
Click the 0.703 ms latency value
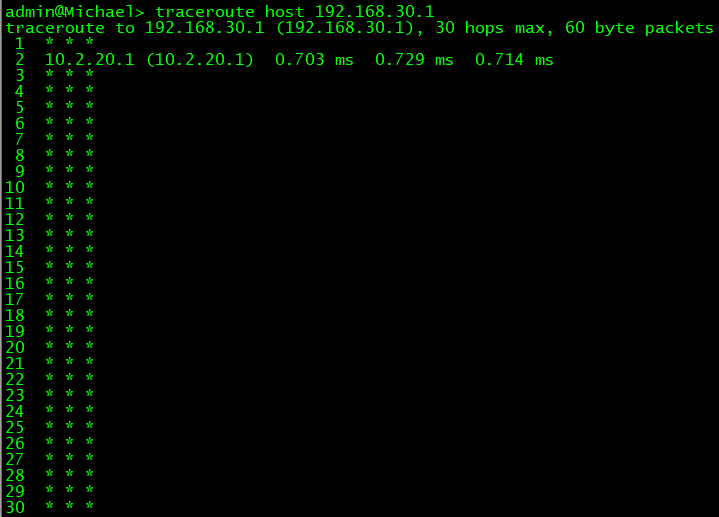pyautogui.click(x=314, y=59)
